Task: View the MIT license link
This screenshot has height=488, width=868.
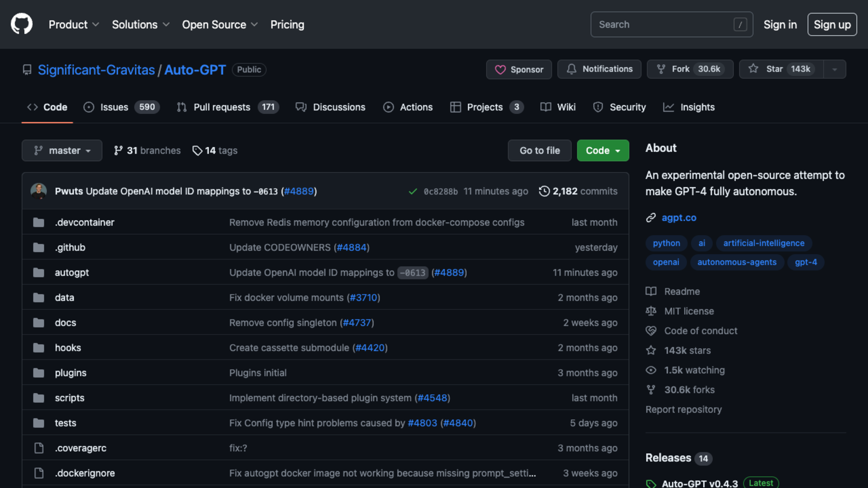Action: [x=680, y=311]
